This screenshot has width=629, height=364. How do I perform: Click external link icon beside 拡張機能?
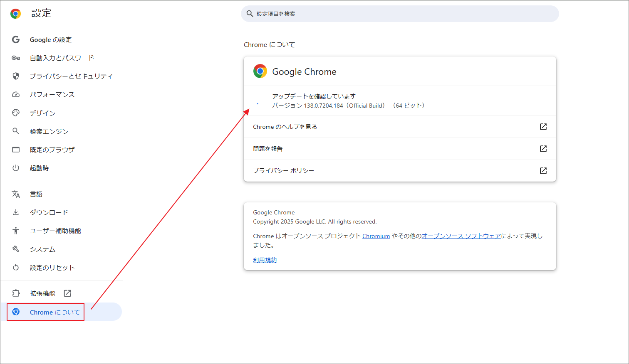tap(67, 293)
